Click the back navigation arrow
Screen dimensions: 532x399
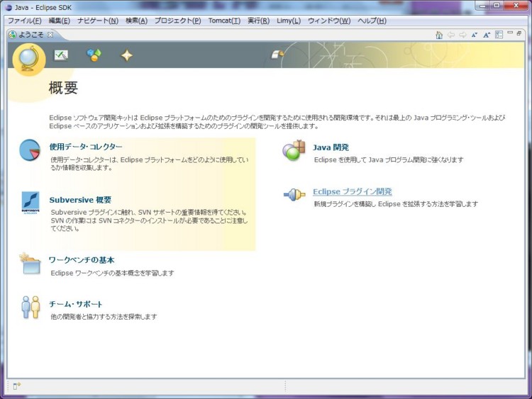(451, 35)
